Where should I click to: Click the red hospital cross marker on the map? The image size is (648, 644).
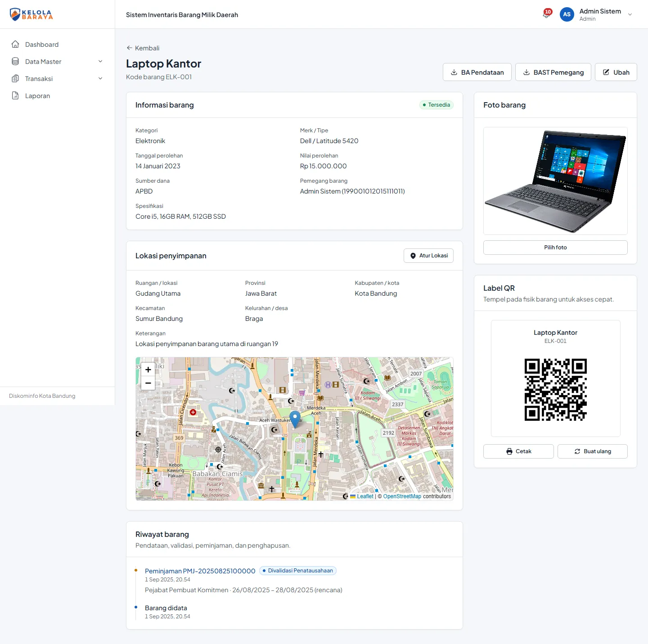point(193,412)
